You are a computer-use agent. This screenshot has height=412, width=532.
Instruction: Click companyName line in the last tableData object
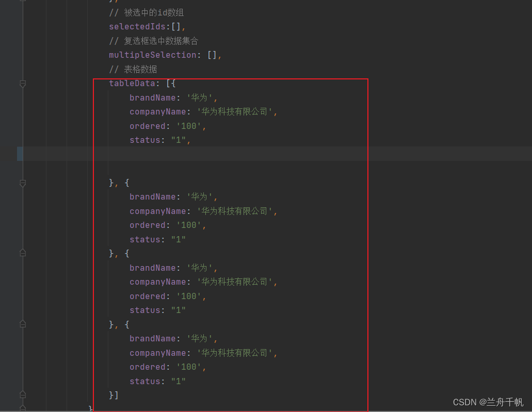[203, 353]
